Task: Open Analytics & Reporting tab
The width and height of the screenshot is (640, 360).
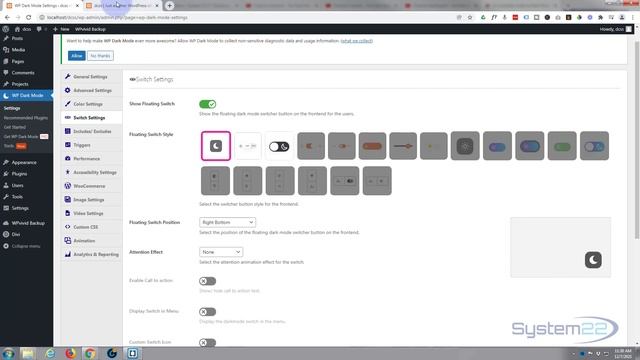Action: pyautogui.click(x=91, y=254)
